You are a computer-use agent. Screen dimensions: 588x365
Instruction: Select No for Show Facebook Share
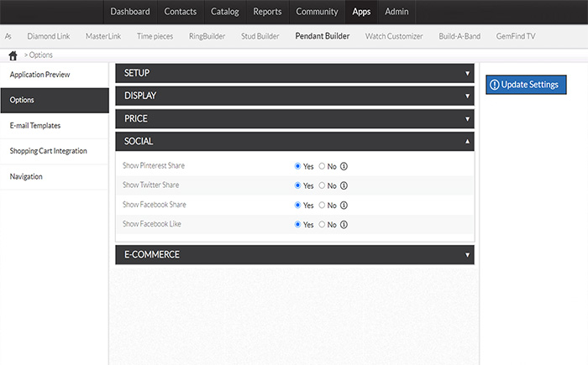click(x=322, y=205)
